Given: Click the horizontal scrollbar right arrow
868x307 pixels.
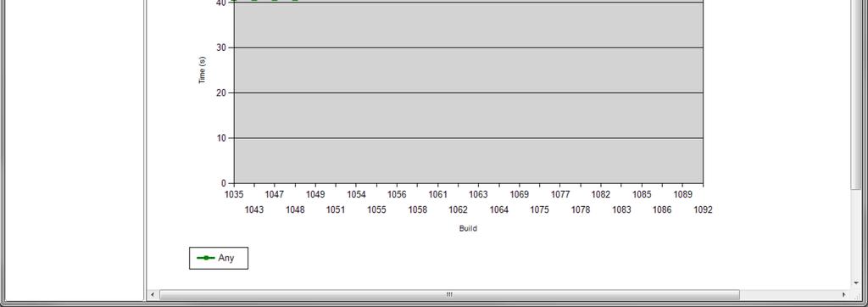Looking at the screenshot, I should [x=843, y=295].
